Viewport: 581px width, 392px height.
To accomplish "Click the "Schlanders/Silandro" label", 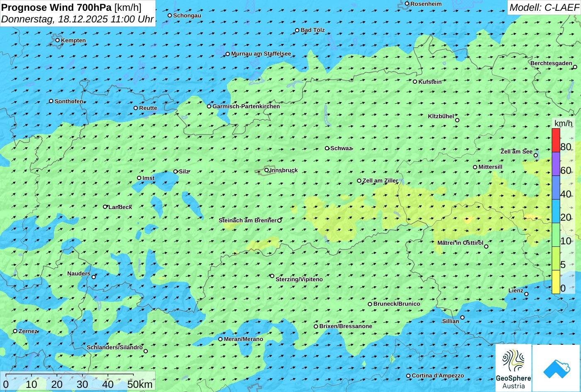I will (x=115, y=347).
